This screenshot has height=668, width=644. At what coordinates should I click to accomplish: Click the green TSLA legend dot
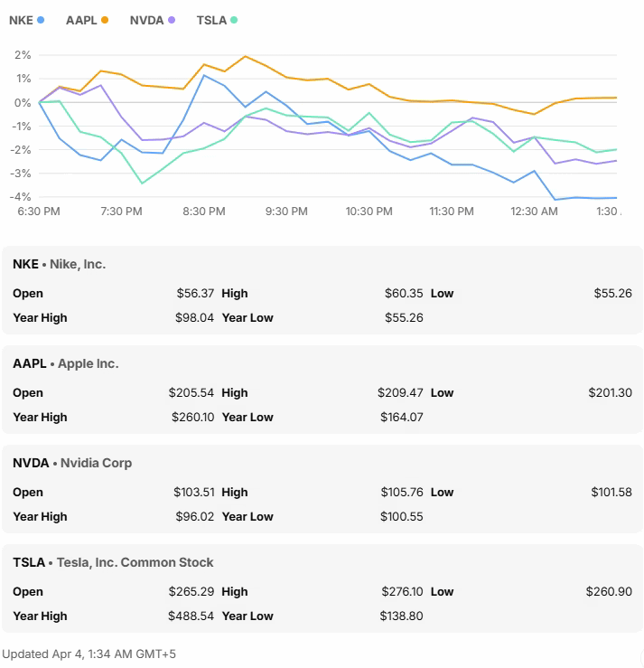pos(234,20)
